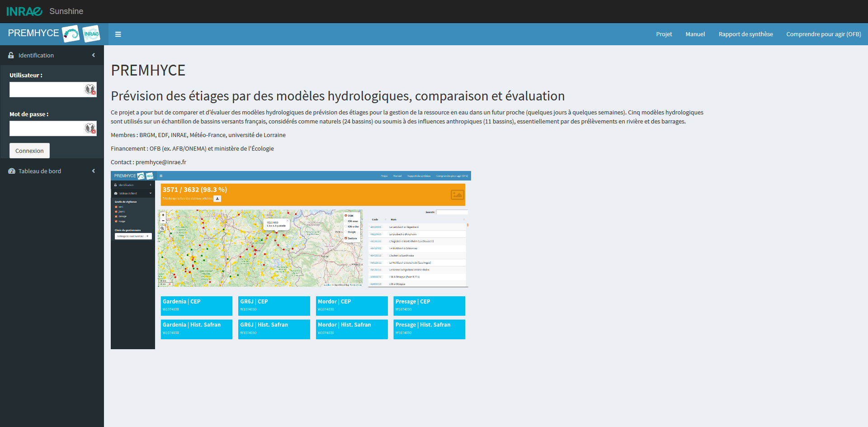Open the Rapport de synthèse link
The image size is (868, 427).
click(746, 34)
